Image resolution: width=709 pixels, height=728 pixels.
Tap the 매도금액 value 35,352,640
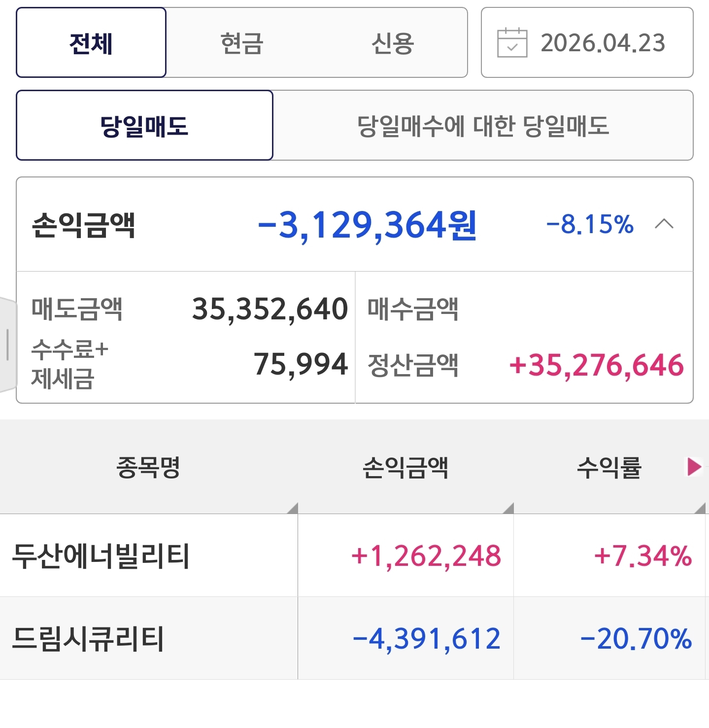(270, 309)
